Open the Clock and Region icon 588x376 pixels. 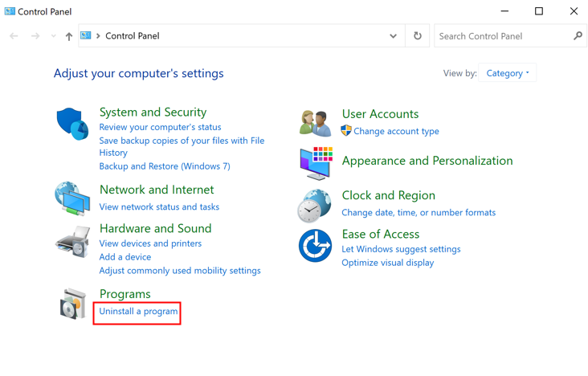point(315,205)
